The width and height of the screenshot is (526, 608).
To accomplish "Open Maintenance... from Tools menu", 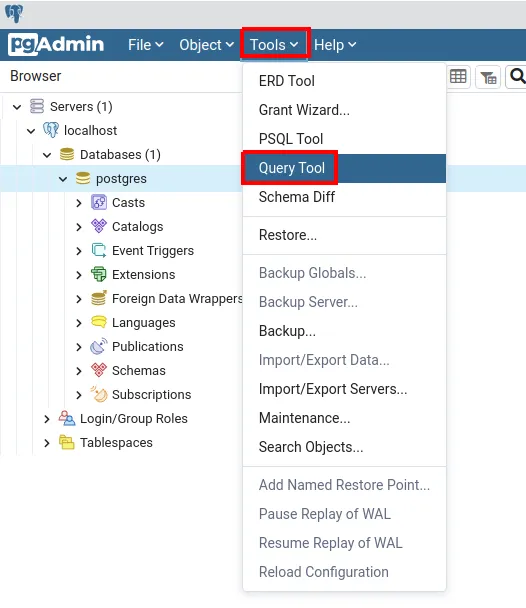I will tap(344, 418).
